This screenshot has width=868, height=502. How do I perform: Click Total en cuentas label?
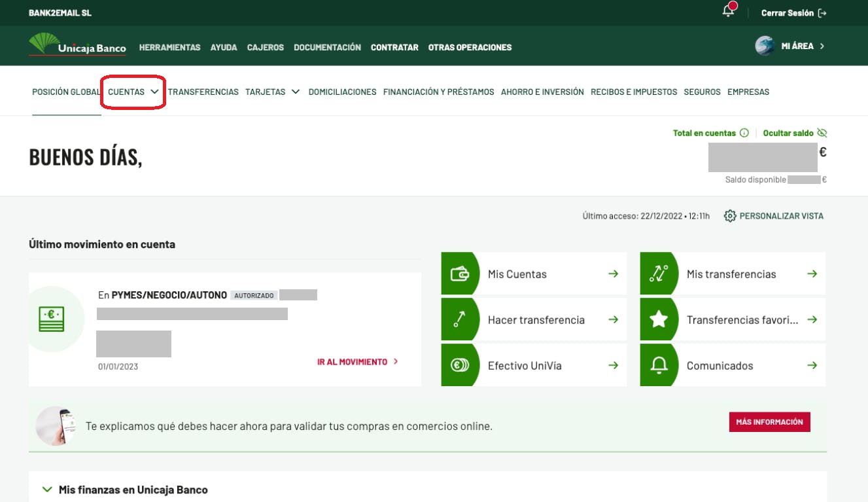coord(704,133)
